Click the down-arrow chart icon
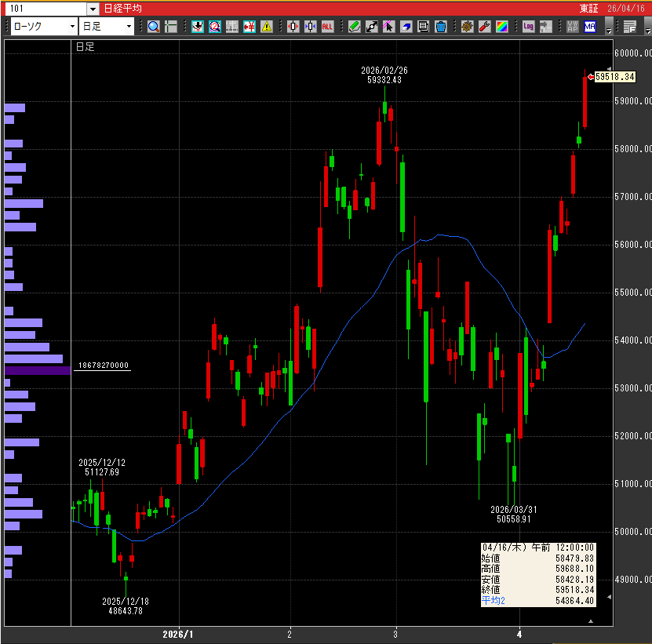The image size is (652, 644). (x=198, y=27)
